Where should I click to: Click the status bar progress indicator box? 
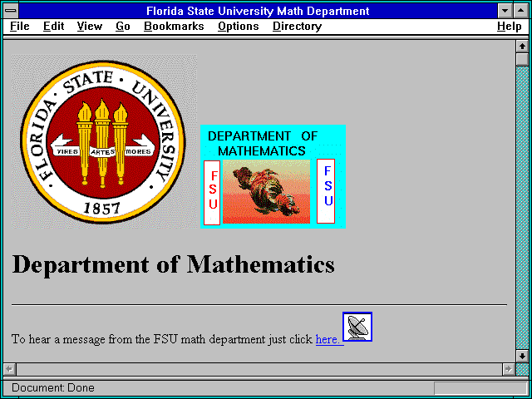(480, 387)
